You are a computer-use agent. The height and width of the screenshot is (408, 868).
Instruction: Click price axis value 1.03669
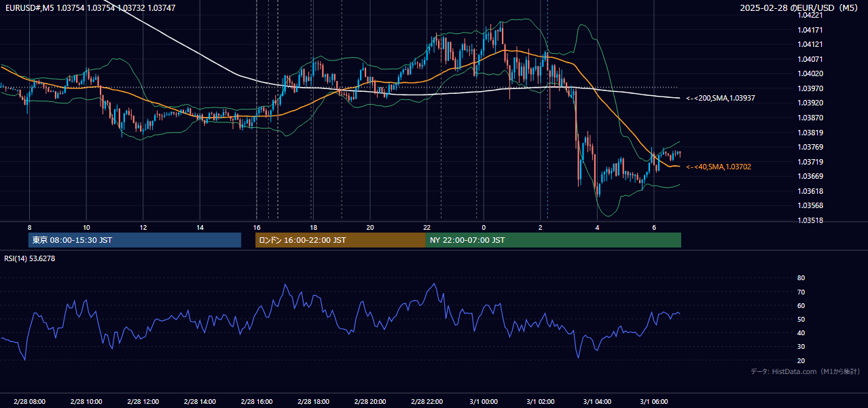coord(811,177)
